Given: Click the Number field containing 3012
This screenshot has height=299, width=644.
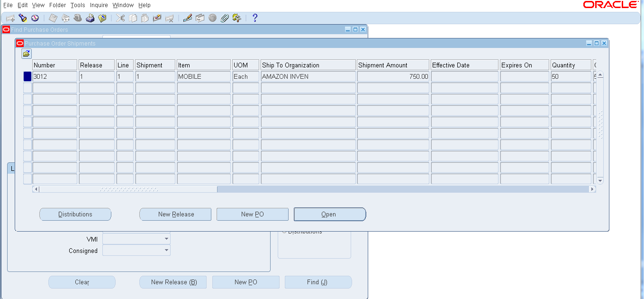Looking at the screenshot, I should coord(54,76).
